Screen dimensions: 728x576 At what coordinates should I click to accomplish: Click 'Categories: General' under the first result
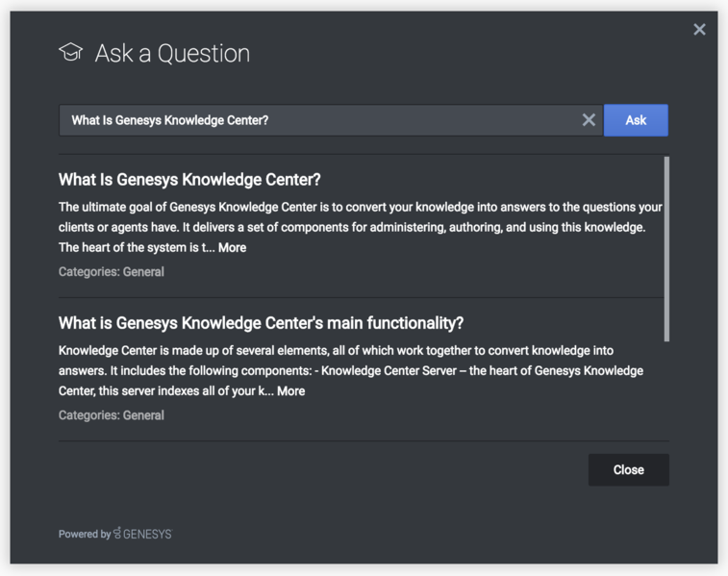coord(111,272)
